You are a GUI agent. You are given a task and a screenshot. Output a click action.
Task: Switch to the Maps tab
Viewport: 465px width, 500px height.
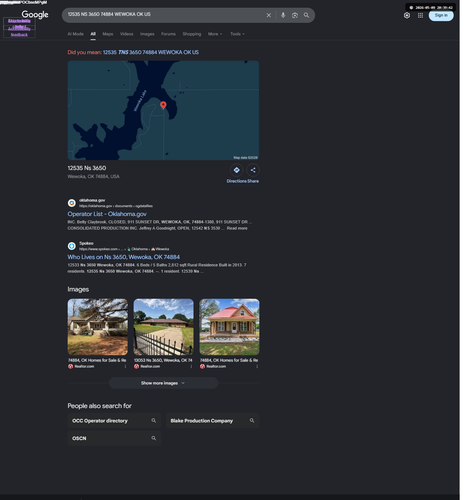pos(109,34)
